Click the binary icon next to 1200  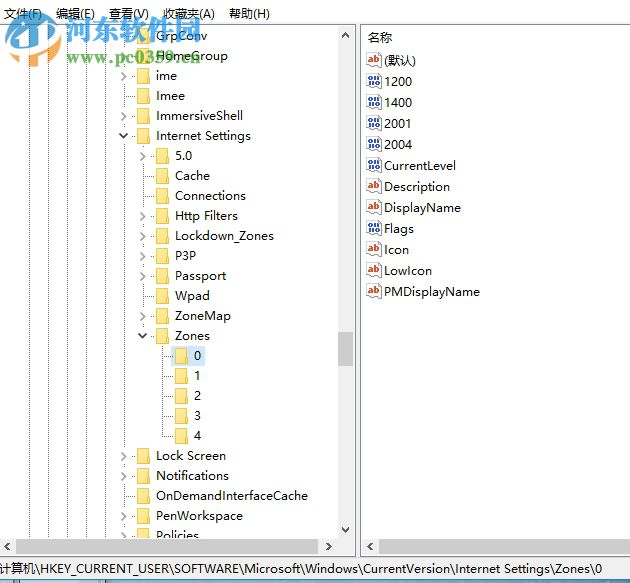click(x=374, y=81)
